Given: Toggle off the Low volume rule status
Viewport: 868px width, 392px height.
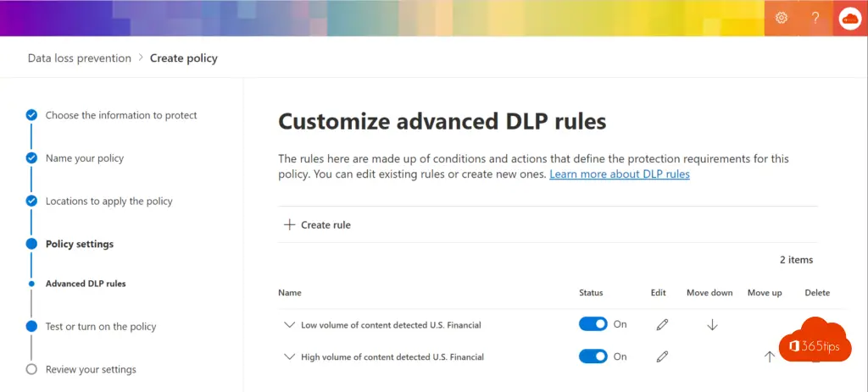Looking at the screenshot, I should point(593,324).
